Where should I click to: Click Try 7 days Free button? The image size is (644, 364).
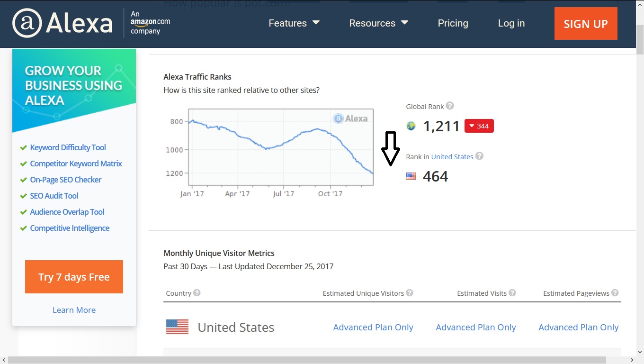tap(74, 277)
